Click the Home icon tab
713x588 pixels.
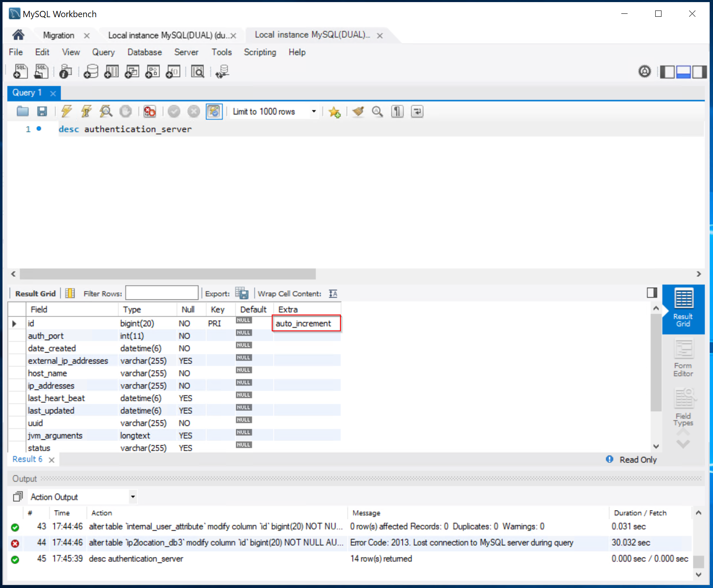click(18, 35)
